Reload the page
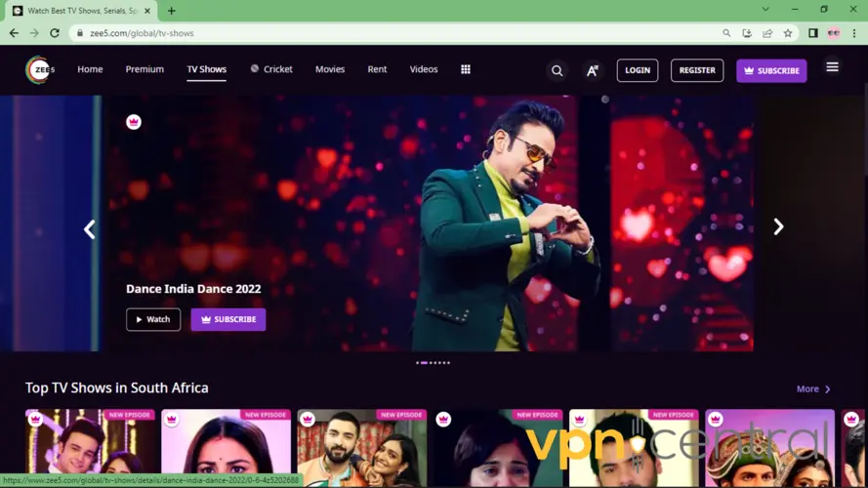 pyautogui.click(x=55, y=33)
